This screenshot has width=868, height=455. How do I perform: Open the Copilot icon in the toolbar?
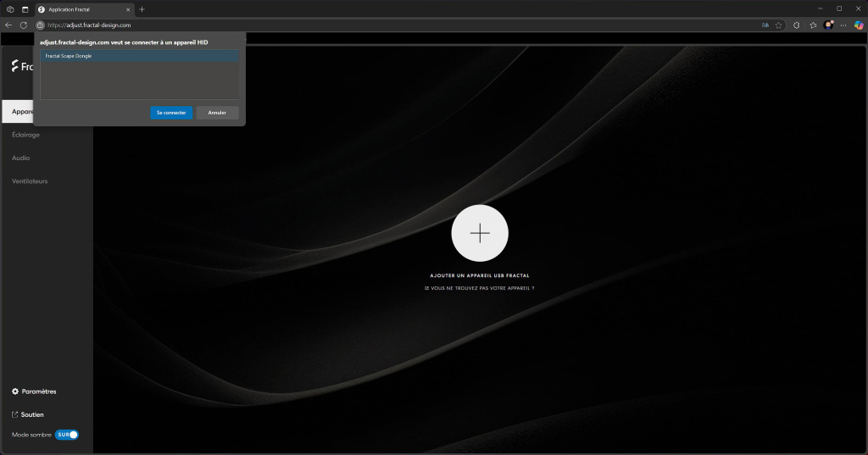point(859,25)
